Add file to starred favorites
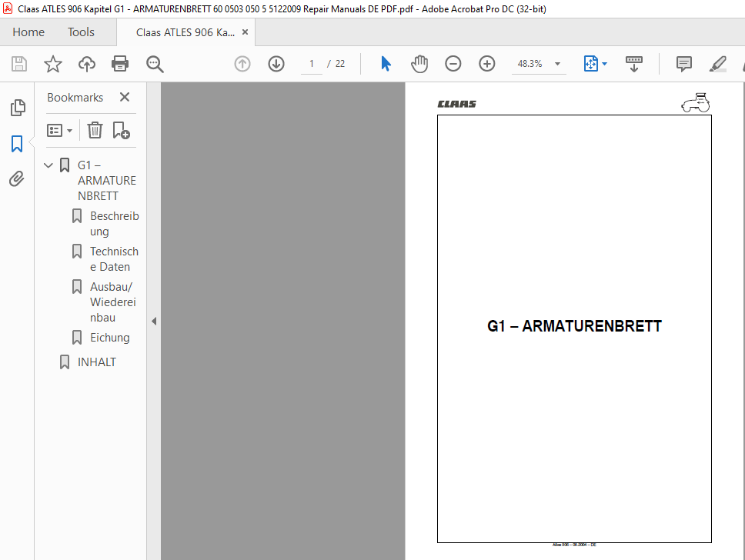745x560 pixels. 53,64
